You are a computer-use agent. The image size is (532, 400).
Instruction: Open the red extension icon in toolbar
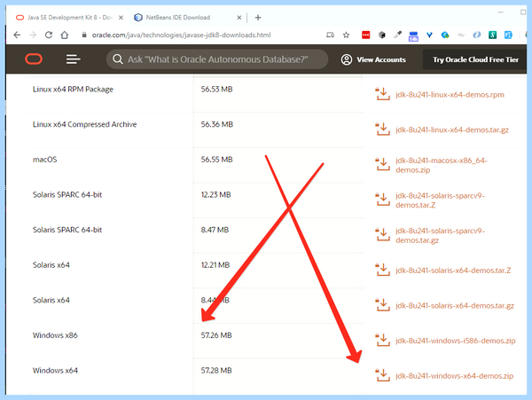(x=365, y=35)
